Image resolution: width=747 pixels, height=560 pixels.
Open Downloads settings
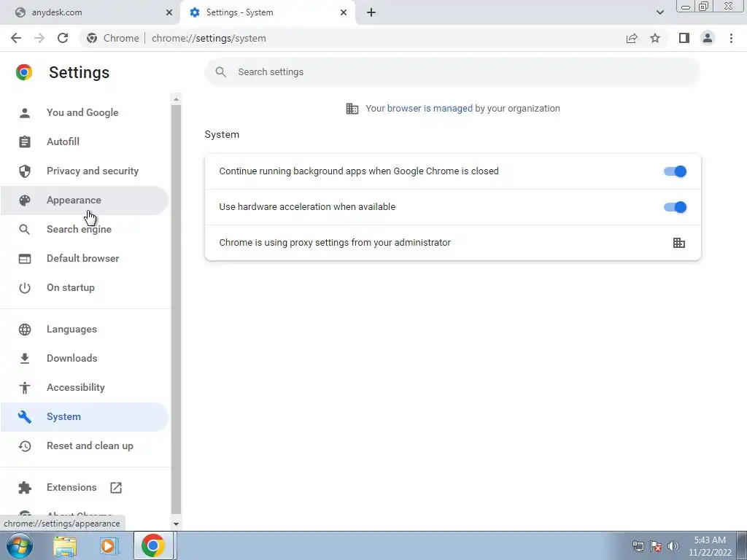(x=85, y=358)
